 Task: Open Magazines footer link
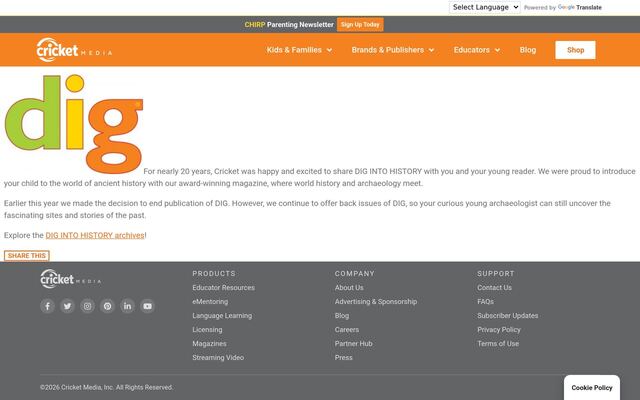[209, 344]
